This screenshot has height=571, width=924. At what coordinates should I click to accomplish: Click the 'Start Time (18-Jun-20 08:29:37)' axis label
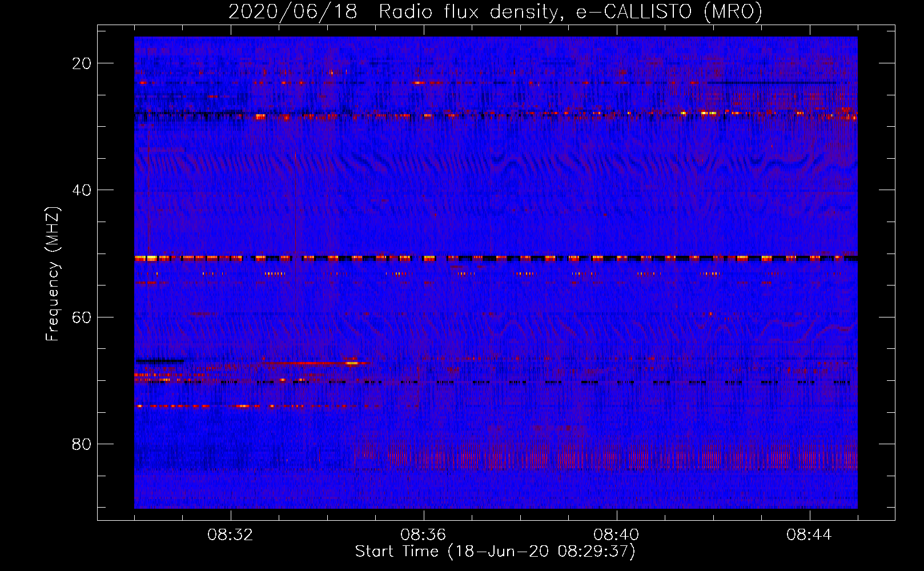(x=495, y=552)
